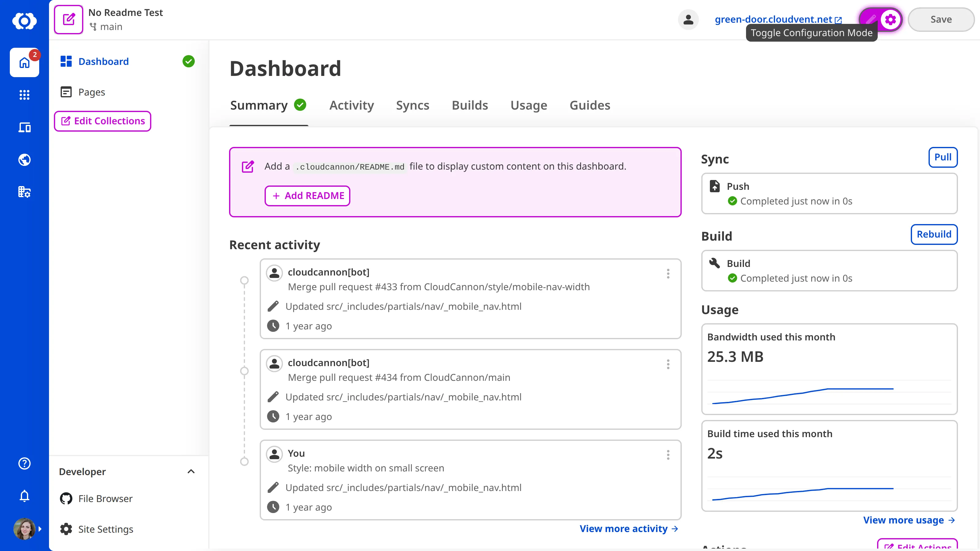Click the Push file icon

point(715,186)
